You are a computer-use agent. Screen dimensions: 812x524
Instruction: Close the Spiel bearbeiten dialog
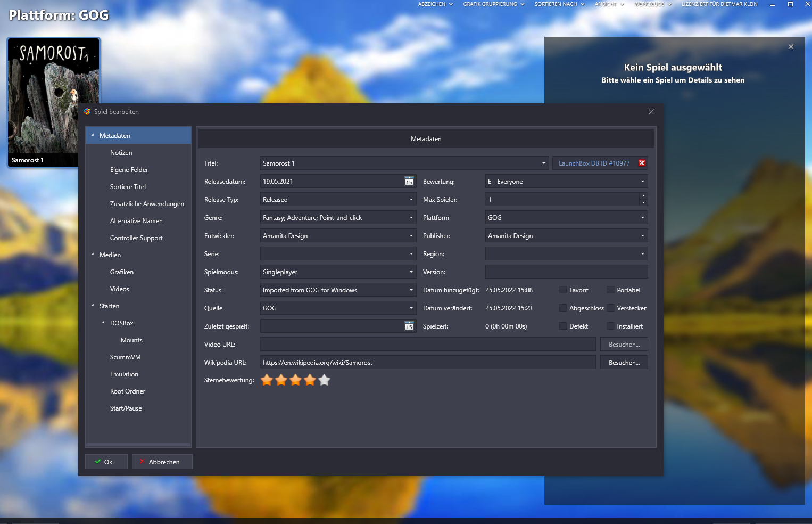[651, 112]
